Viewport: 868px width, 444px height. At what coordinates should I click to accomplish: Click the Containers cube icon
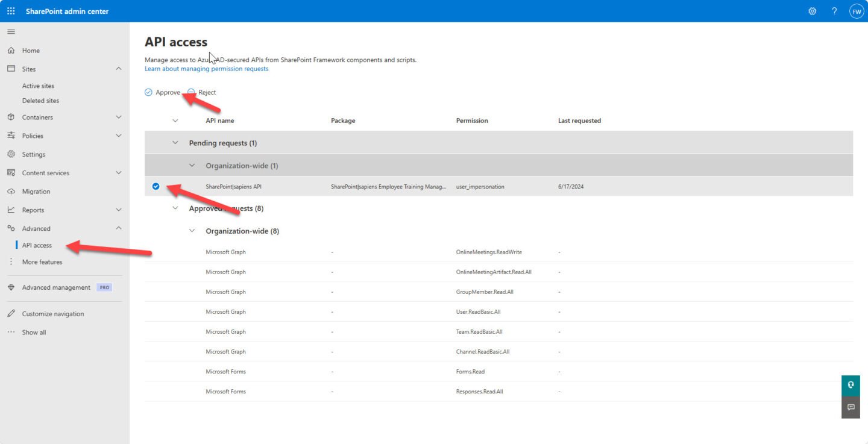pos(11,117)
